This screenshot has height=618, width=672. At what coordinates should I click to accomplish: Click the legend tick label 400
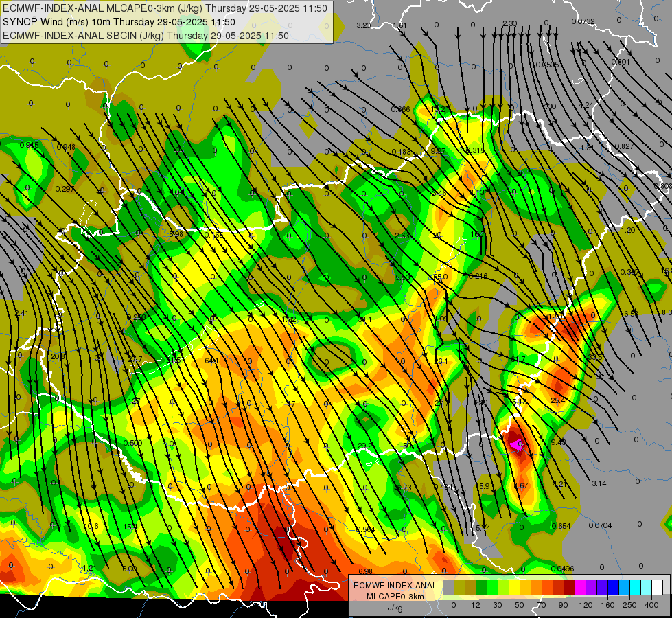(651, 605)
